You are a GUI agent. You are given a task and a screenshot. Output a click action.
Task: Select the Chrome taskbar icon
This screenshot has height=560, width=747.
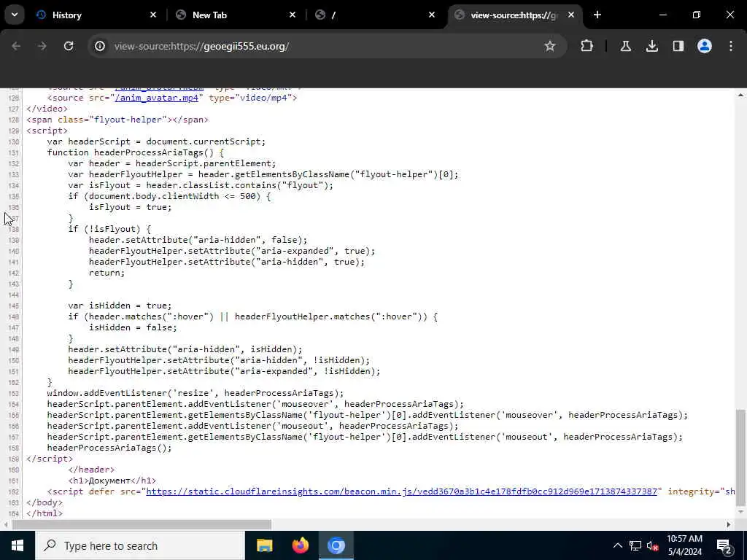[336, 545]
